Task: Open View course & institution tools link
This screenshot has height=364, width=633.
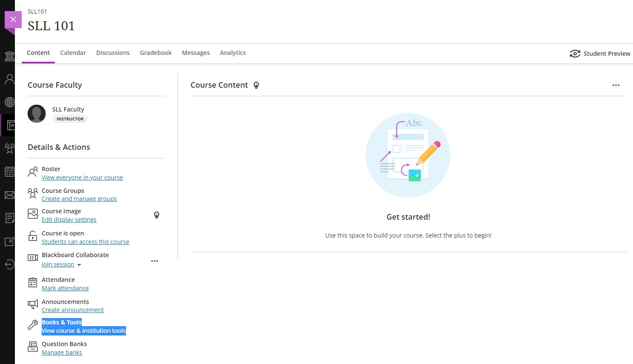Action: point(84,331)
